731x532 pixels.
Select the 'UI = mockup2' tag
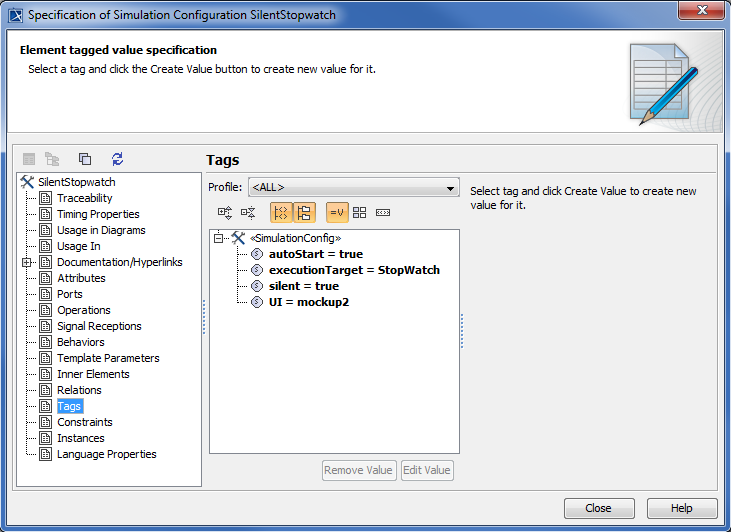click(309, 302)
